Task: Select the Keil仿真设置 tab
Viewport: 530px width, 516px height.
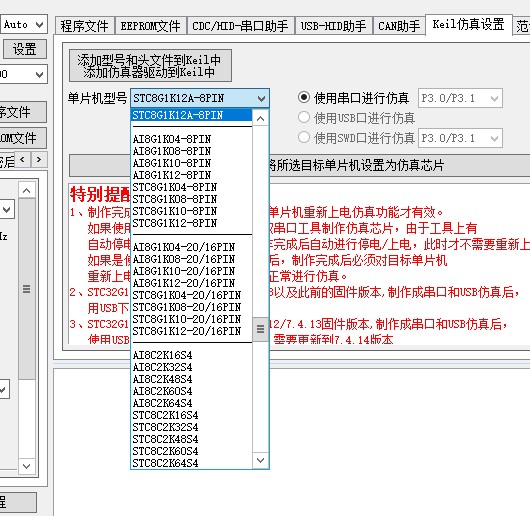Action: coord(468,25)
